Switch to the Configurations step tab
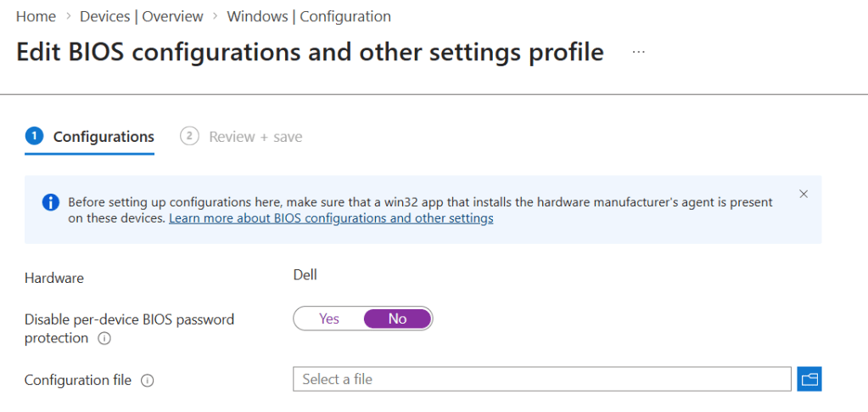This screenshot has width=868, height=412. [x=104, y=137]
